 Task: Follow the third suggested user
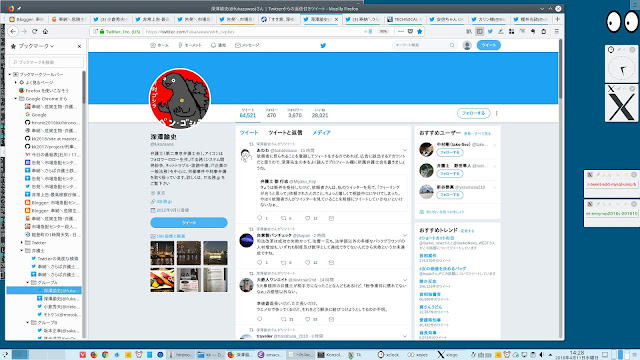(x=450, y=195)
